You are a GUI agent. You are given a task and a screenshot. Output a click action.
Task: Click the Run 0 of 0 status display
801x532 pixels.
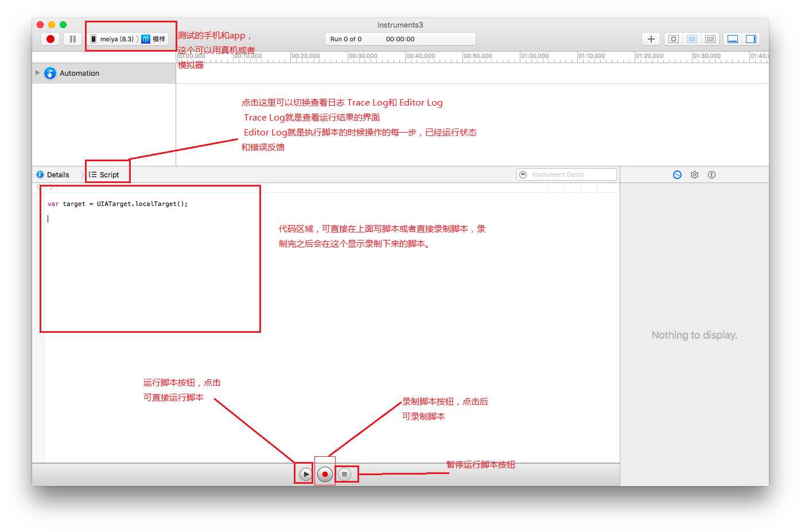click(346, 39)
